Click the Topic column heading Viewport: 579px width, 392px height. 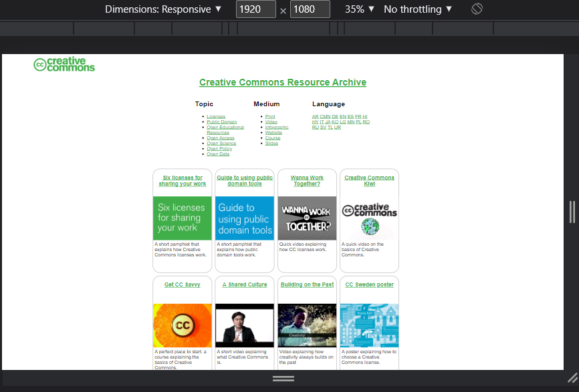[x=204, y=104]
